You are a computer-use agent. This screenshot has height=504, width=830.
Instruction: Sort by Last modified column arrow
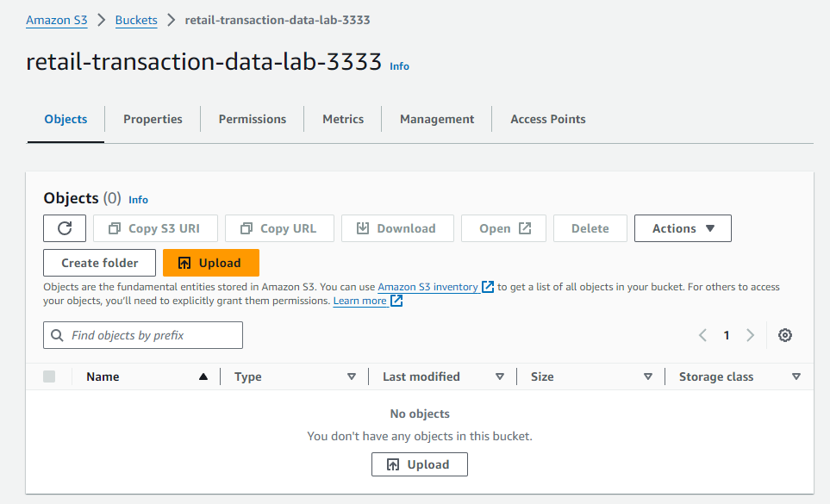tap(500, 376)
